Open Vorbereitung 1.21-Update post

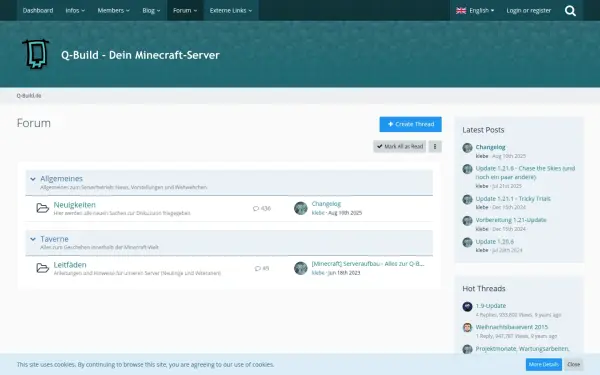pos(511,220)
